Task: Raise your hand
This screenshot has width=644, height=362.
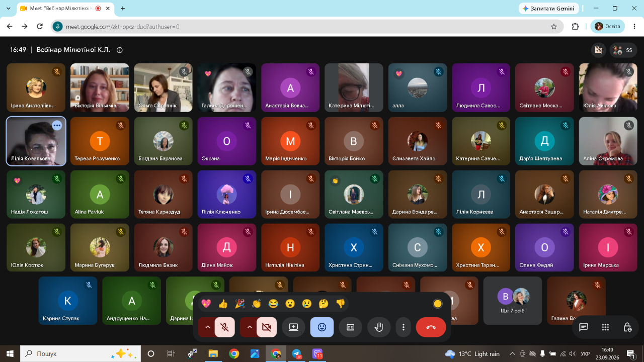Action: click(x=379, y=327)
